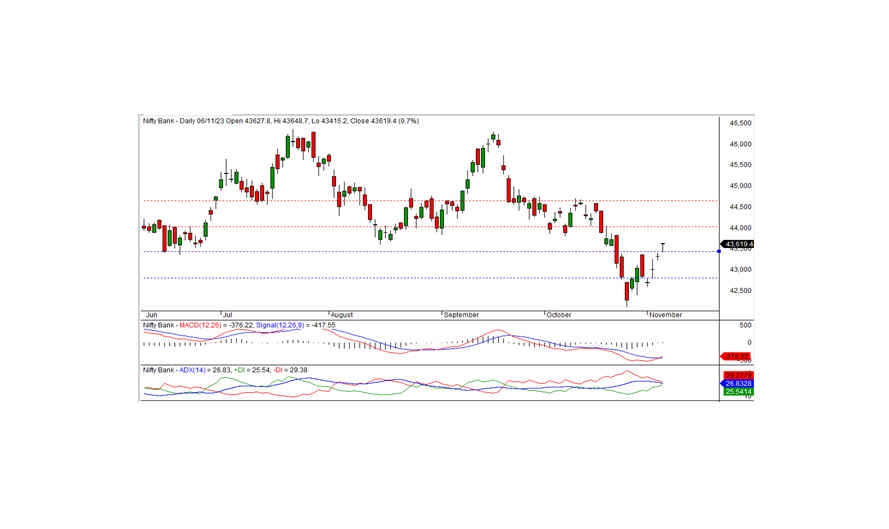Select the blue ADX value tag 26.8328
889x529 pixels.
pyautogui.click(x=738, y=383)
